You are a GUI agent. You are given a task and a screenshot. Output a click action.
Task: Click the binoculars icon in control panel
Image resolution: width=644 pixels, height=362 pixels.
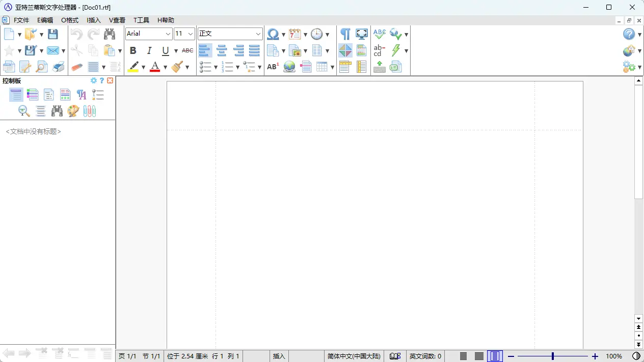click(57, 110)
